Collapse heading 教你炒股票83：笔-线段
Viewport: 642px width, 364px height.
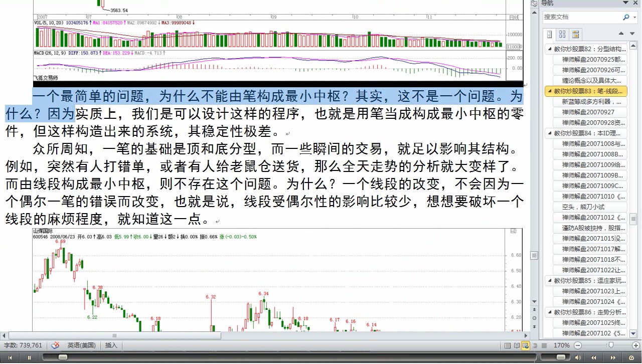(549, 91)
